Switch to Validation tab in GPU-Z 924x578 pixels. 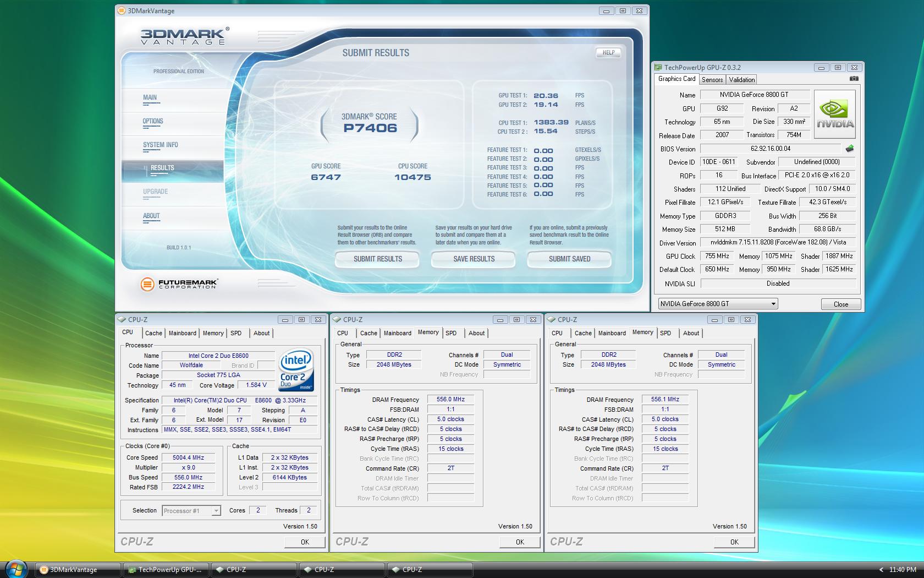click(x=742, y=80)
